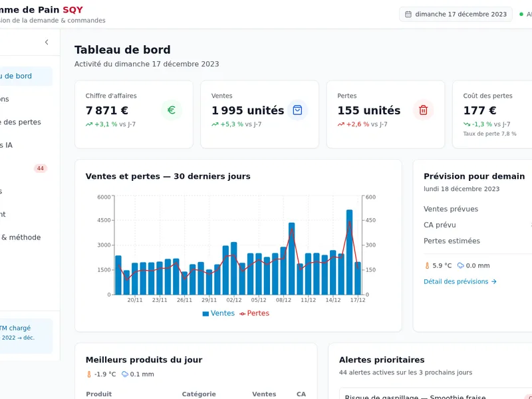
Task: Click the upward trend icon beside +3,1 %
Action: click(x=89, y=124)
